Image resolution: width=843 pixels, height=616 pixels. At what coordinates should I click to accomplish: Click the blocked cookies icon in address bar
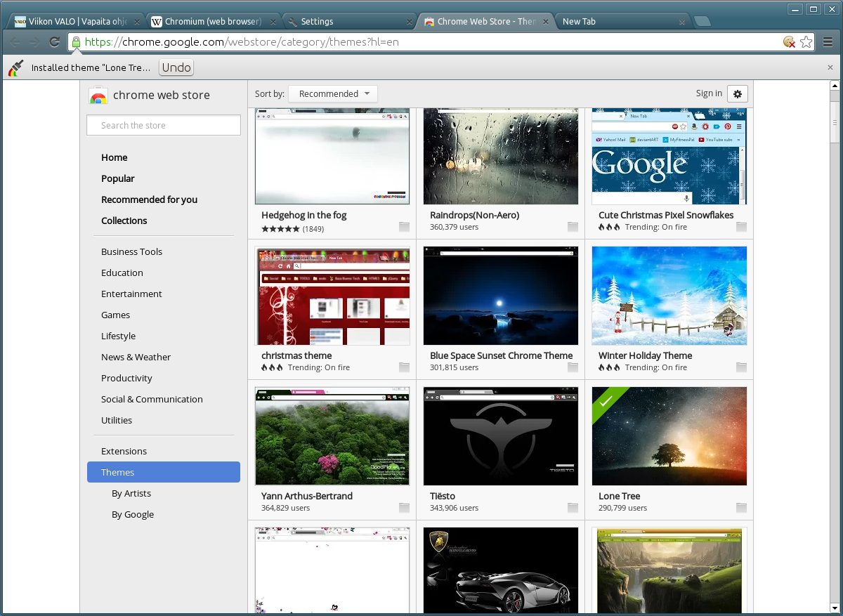click(x=790, y=42)
